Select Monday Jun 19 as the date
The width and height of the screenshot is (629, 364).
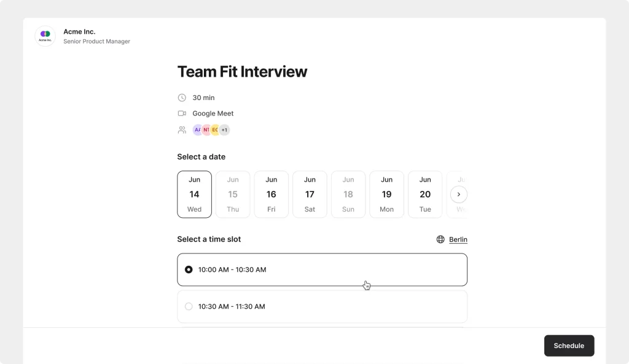386,194
